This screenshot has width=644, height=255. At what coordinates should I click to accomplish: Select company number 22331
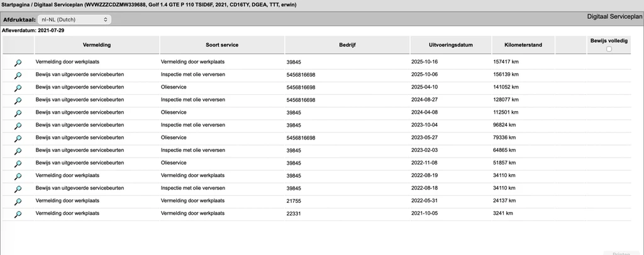(x=294, y=214)
